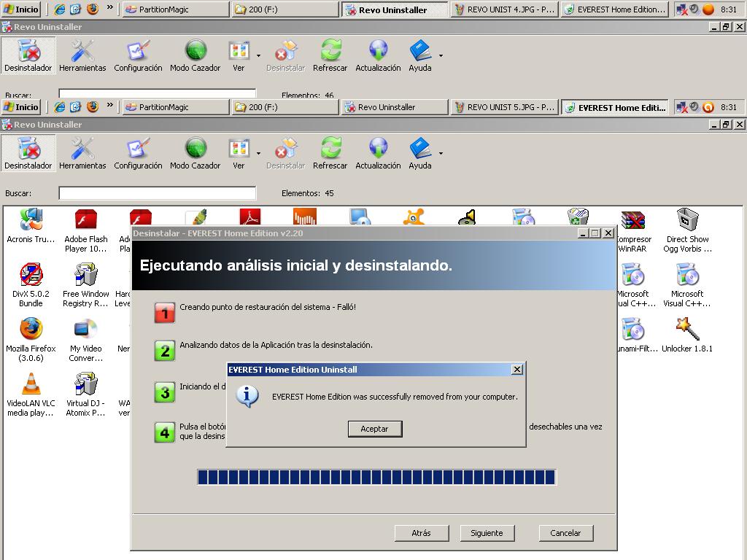Click the Siguiente button

pos(487,533)
